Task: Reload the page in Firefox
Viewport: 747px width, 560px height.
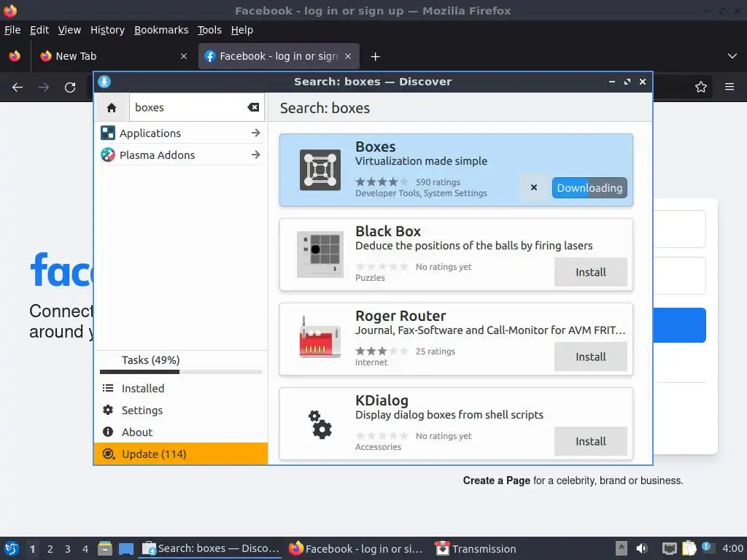Action: (70, 87)
